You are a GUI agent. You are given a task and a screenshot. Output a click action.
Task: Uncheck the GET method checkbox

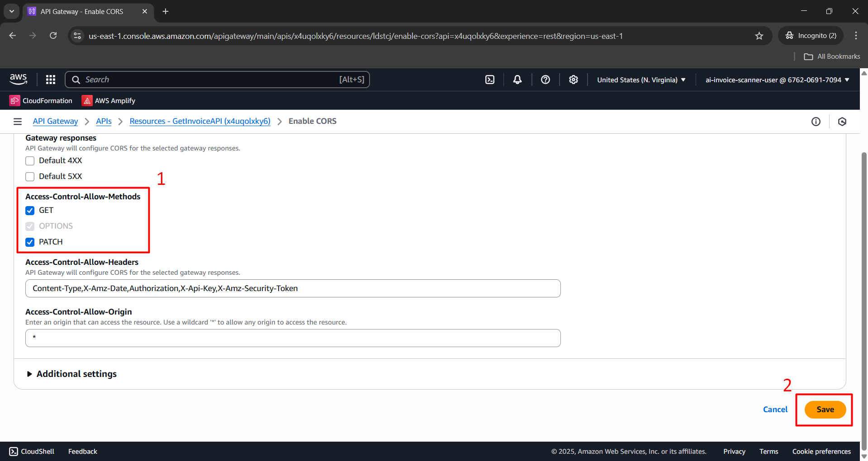(x=30, y=211)
